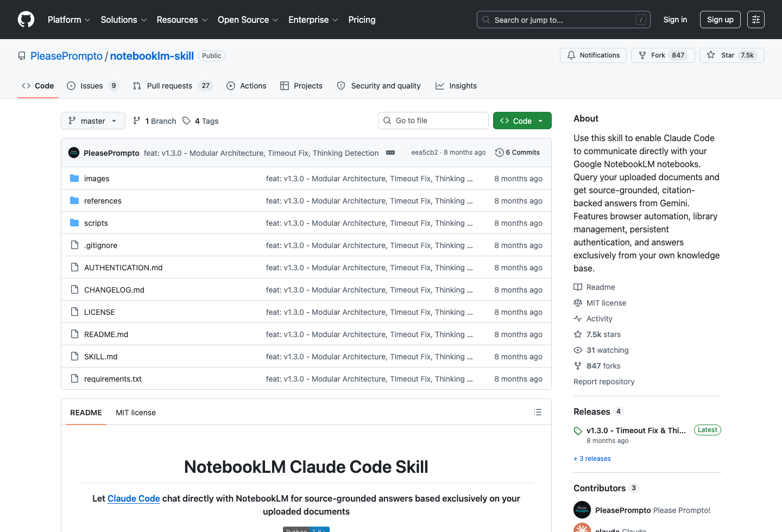Open the images folder
This screenshot has width=782, height=532.
[97, 179]
